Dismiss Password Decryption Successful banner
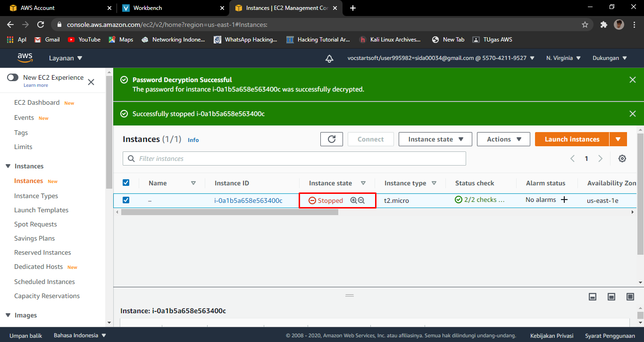The width and height of the screenshot is (644, 342). click(633, 80)
